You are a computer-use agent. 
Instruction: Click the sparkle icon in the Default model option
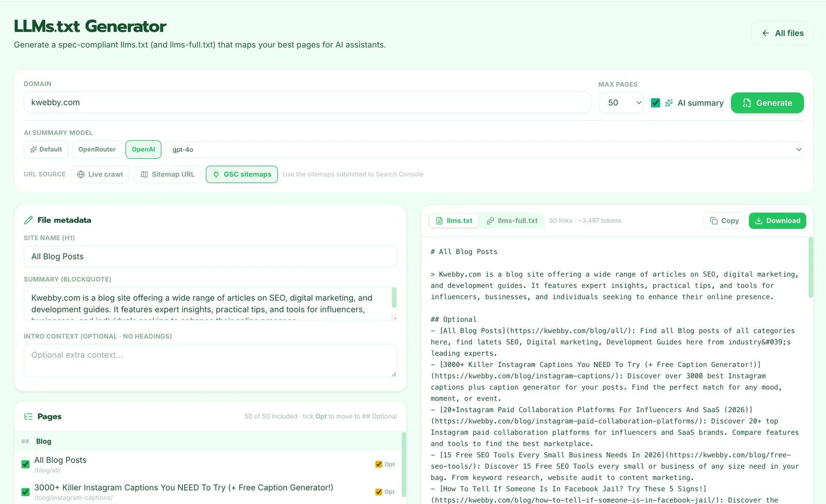pos(34,150)
